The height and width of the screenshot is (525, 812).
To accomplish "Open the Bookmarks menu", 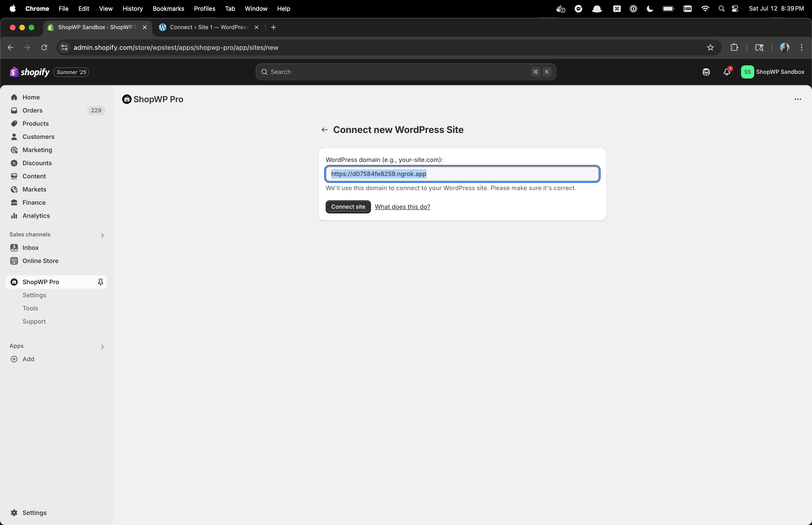I will (168, 8).
